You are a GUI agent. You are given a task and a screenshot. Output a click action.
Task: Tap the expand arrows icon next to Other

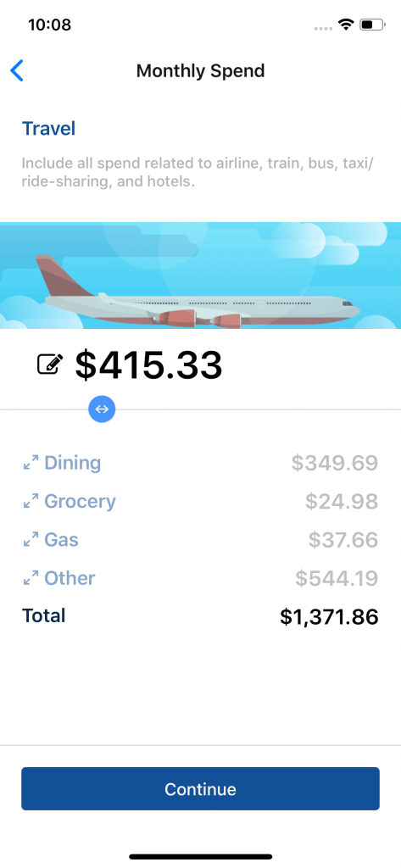coord(31,578)
